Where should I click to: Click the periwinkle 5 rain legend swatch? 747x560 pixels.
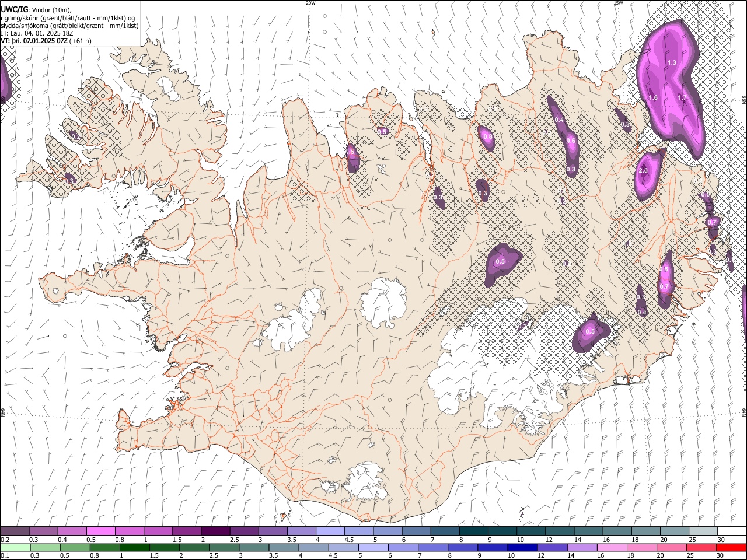point(373,547)
